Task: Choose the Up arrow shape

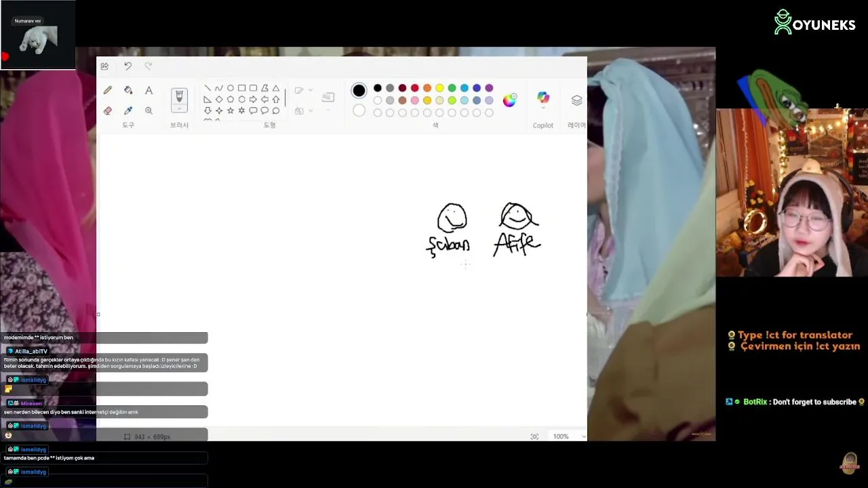Action: coord(276,99)
